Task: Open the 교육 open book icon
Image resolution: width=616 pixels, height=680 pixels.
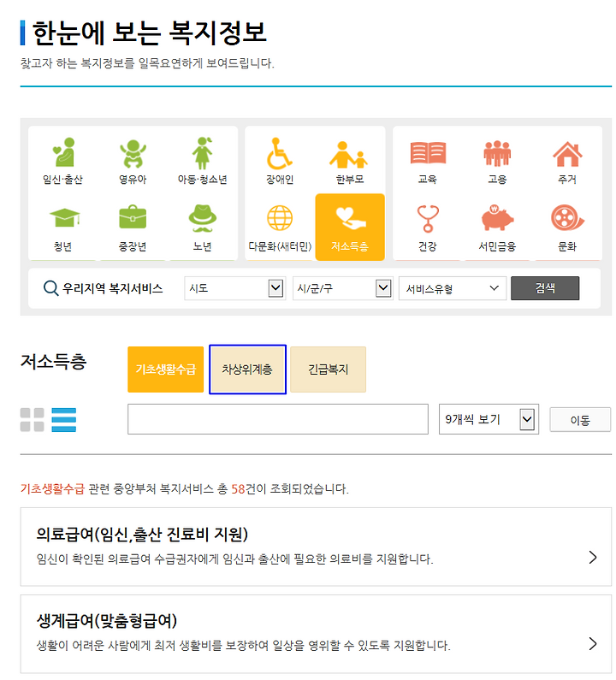Action: pyautogui.click(x=428, y=152)
